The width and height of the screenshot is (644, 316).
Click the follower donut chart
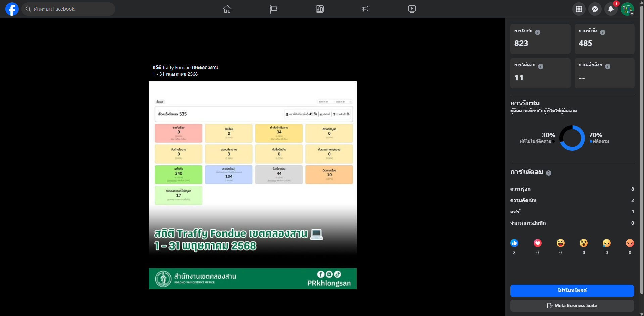click(x=572, y=138)
